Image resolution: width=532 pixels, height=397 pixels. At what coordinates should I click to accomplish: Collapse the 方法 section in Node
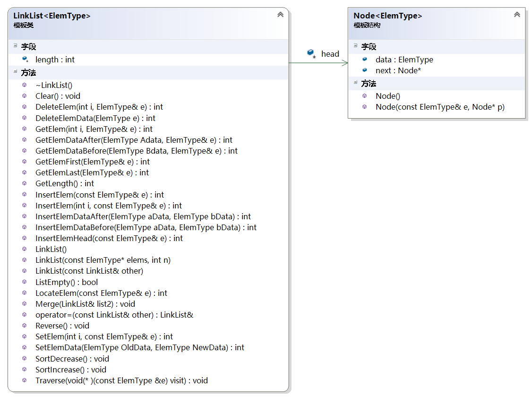pyautogui.click(x=356, y=83)
